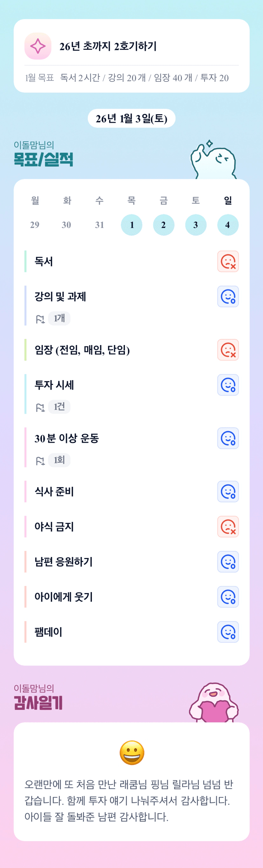The width and height of the screenshot is (263, 868).
Task: Select day 4 (일) in the week calendar
Action: tap(228, 225)
